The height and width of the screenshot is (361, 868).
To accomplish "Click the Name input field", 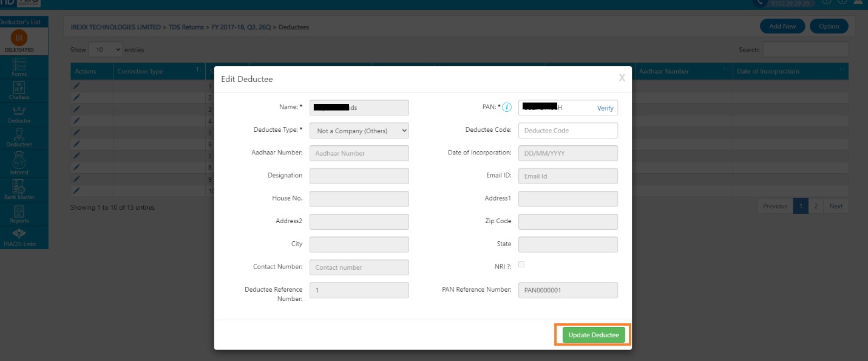I will point(359,108).
